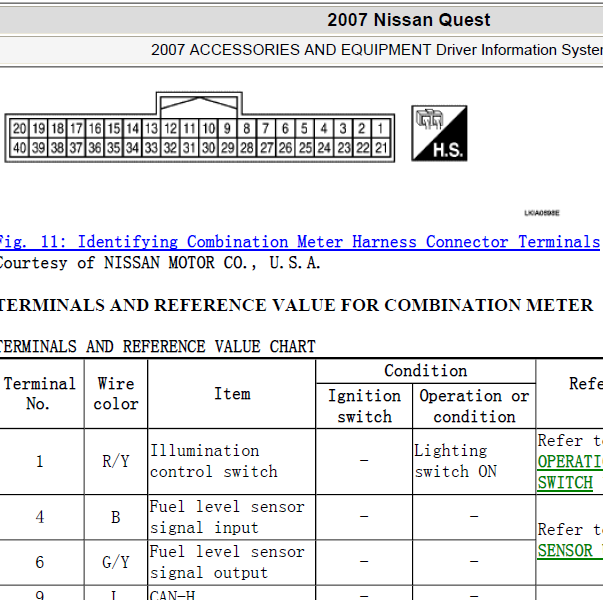Click terminal 28 in the connector diagram
Screen dimensions: 603x600
(247, 148)
